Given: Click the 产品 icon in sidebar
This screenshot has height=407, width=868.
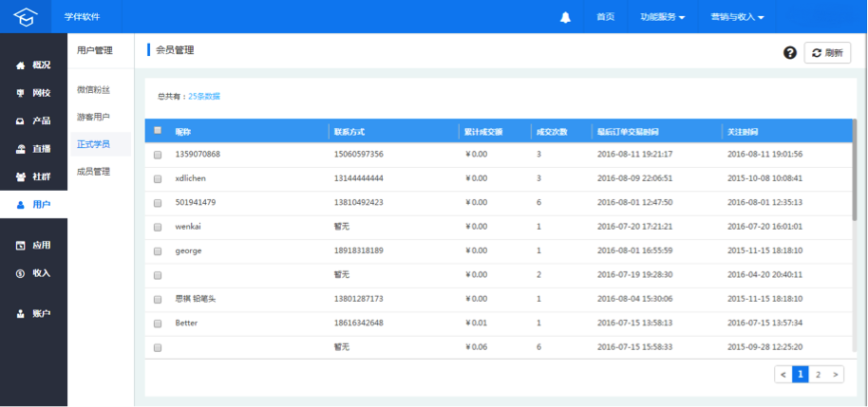Looking at the screenshot, I should point(21,121).
